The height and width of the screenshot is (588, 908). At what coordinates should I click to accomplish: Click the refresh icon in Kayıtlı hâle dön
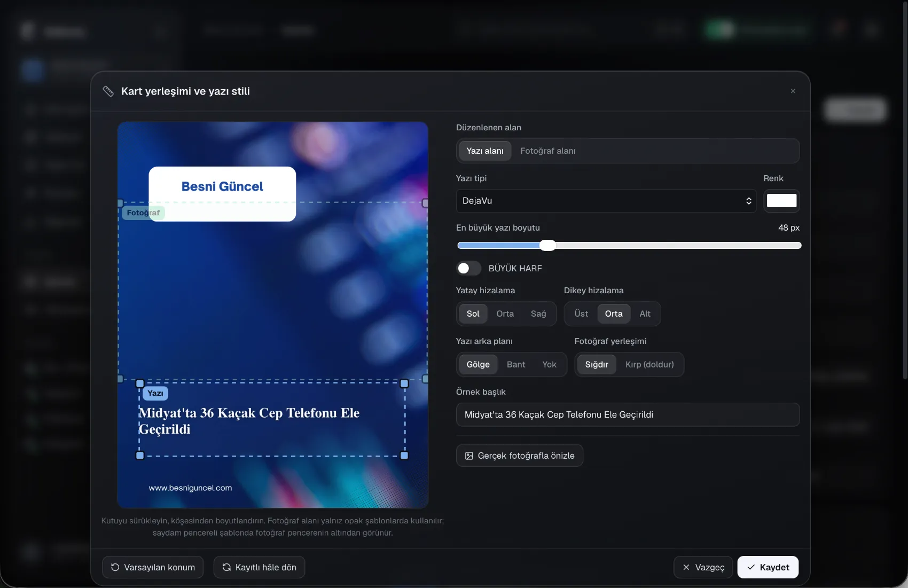click(226, 567)
